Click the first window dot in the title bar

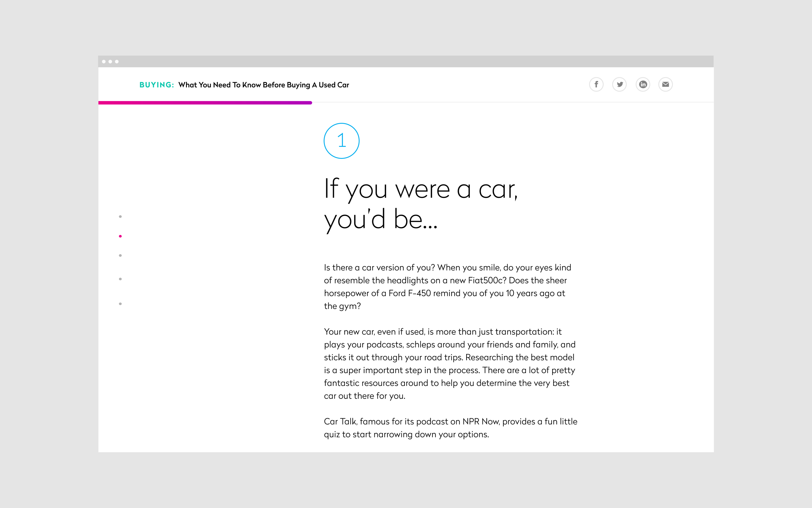[104, 61]
